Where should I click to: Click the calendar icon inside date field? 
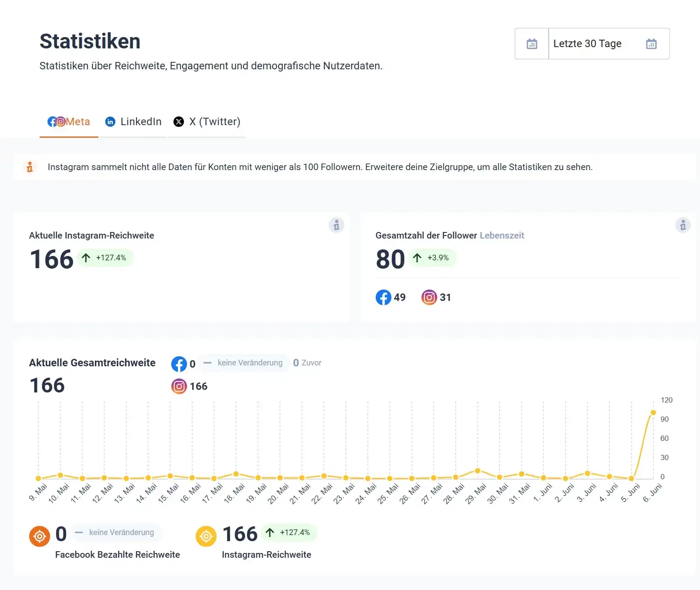[x=651, y=44]
